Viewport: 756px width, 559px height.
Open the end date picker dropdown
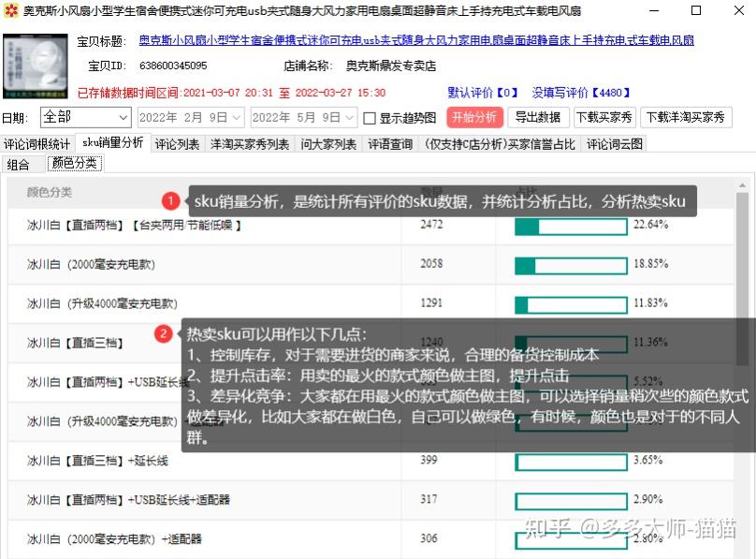coord(350,118)
